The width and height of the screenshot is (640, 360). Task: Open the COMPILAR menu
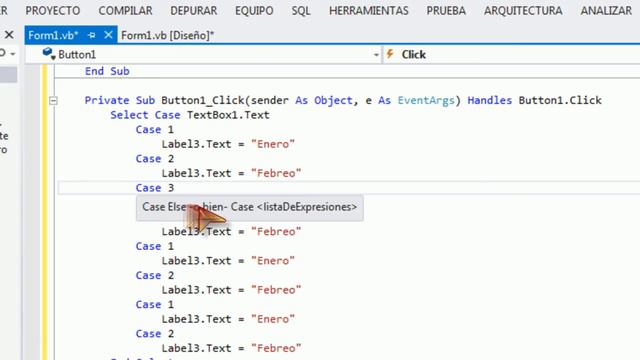(x=125, y=11)
